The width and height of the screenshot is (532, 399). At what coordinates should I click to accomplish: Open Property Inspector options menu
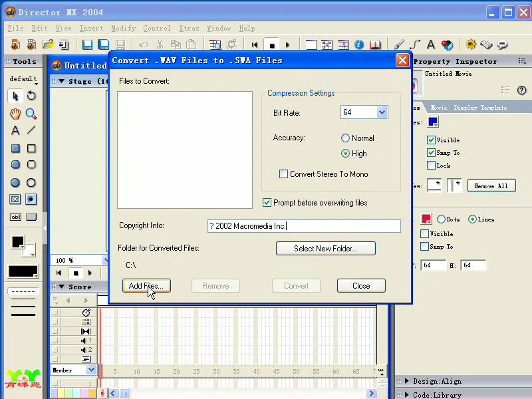click(522, 61)
